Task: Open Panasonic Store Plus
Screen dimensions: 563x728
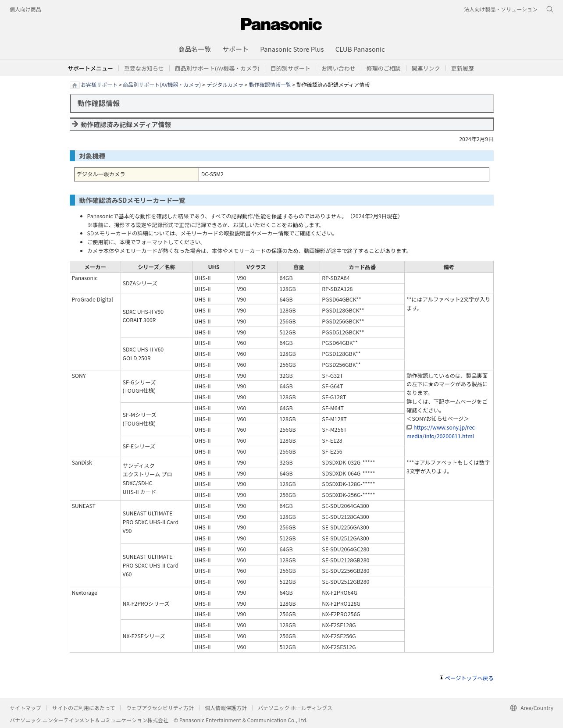Action: point(292,50)
